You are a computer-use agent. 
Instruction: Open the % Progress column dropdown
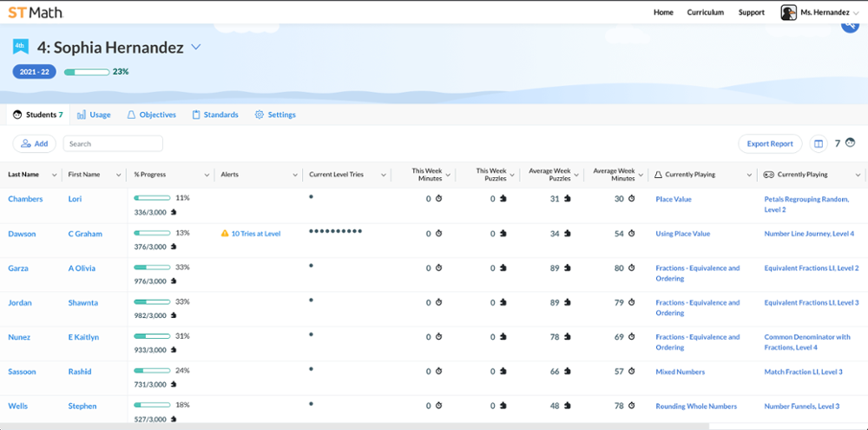pos(207,175)
